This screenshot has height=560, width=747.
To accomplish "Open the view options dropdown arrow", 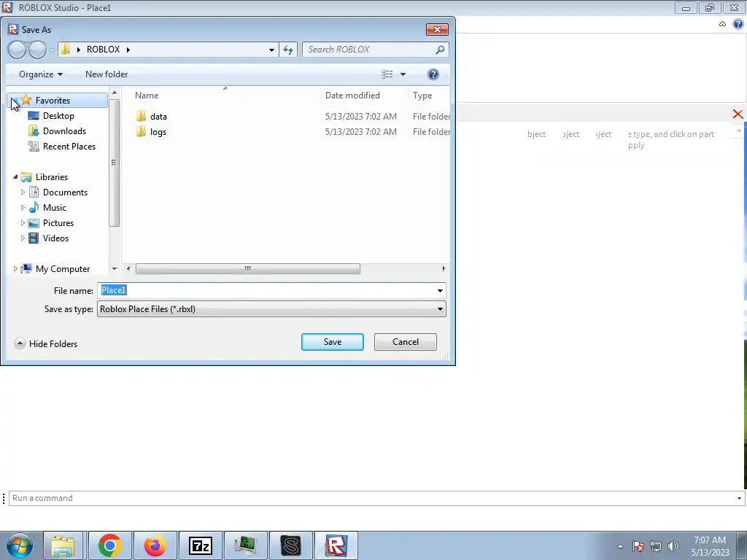I will point(403,74).
